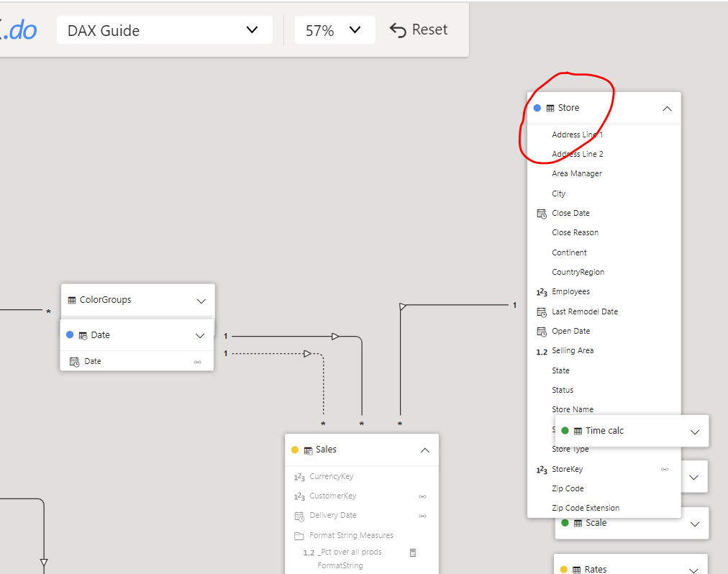Click the date icon beside Delivery Date
This screenshot has width=728, height=574.
[299, 516]
